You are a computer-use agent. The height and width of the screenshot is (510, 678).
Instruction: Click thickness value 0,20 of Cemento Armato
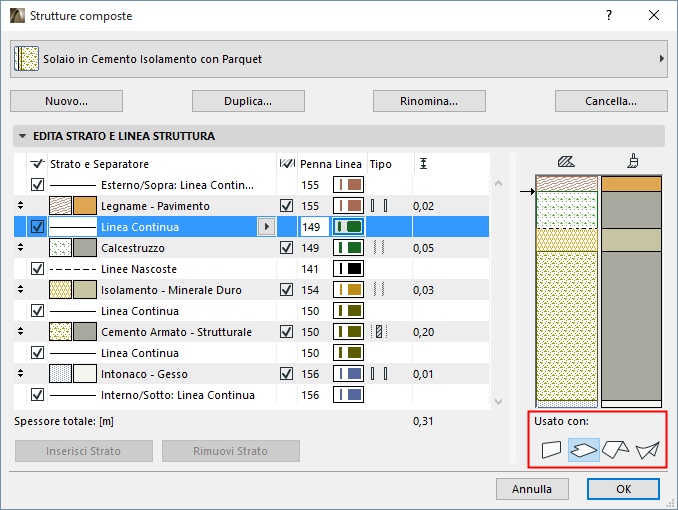[x=423, y=332]
